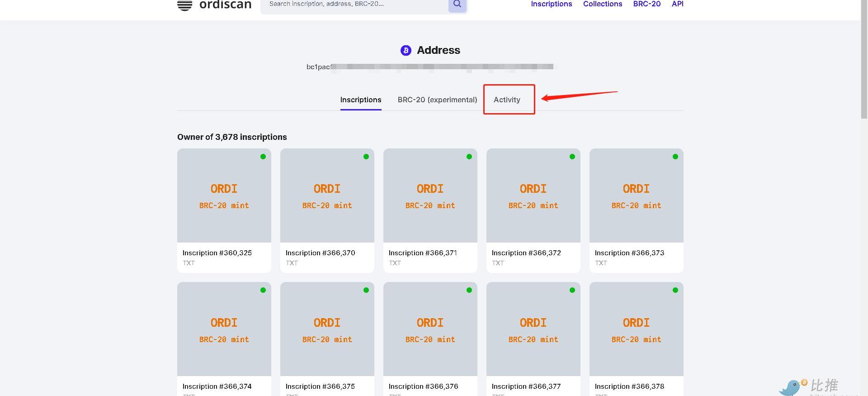Focus the search inscription input field

[353, 5]
